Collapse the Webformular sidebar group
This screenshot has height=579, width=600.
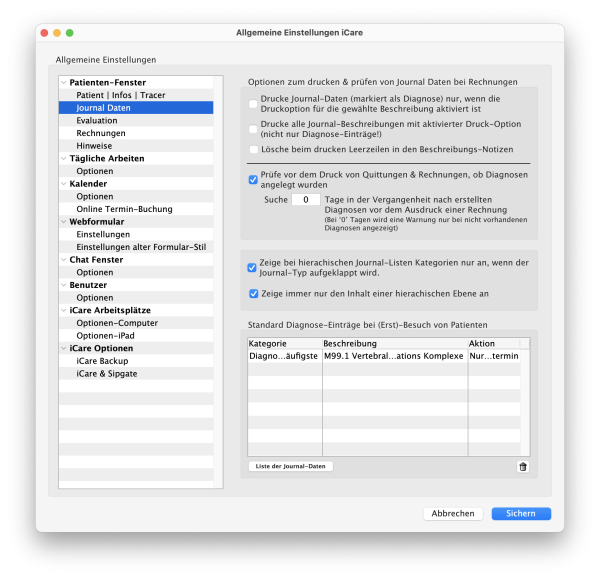63,222
